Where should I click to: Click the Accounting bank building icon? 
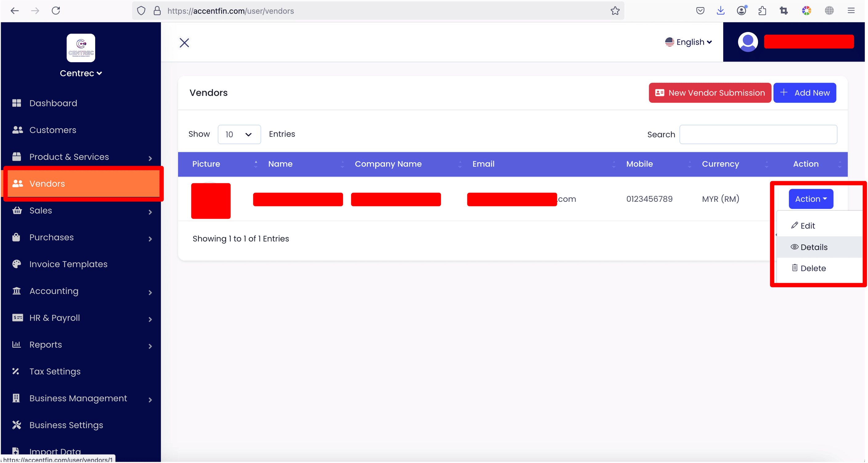(x=17, y=291)
